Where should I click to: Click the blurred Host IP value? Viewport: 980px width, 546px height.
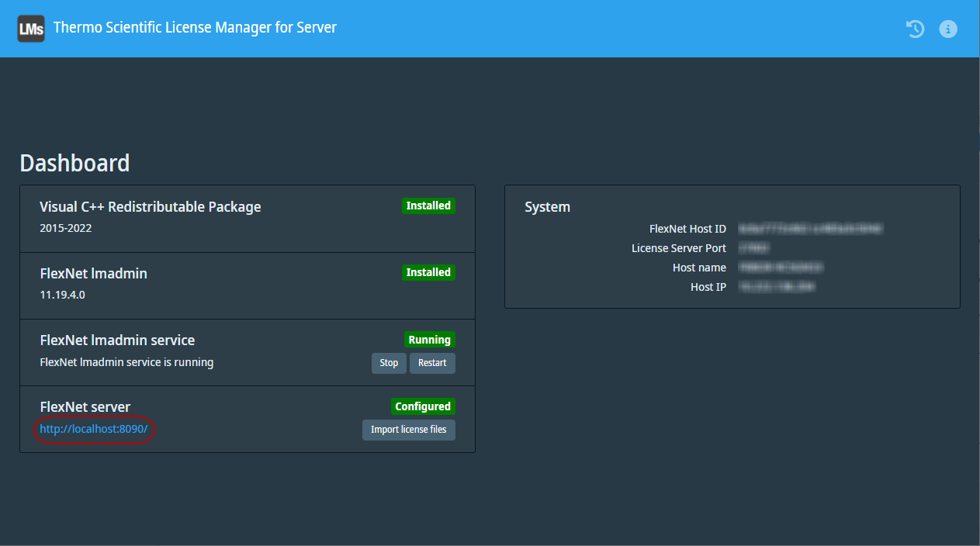[x=777, y=287]
